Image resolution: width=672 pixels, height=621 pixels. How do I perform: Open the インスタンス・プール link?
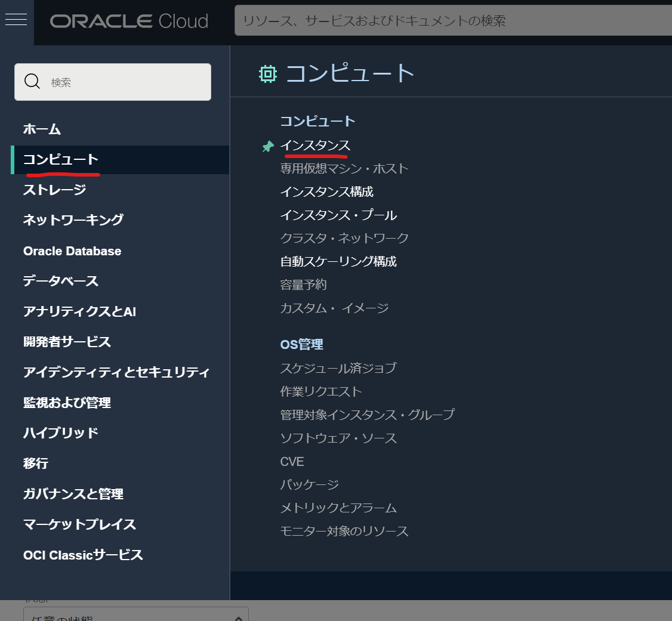[338, 215]
